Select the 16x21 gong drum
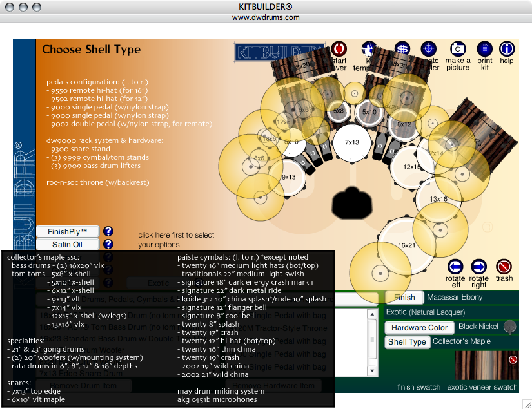Screen dimensions: 532x409 [406, 245]
